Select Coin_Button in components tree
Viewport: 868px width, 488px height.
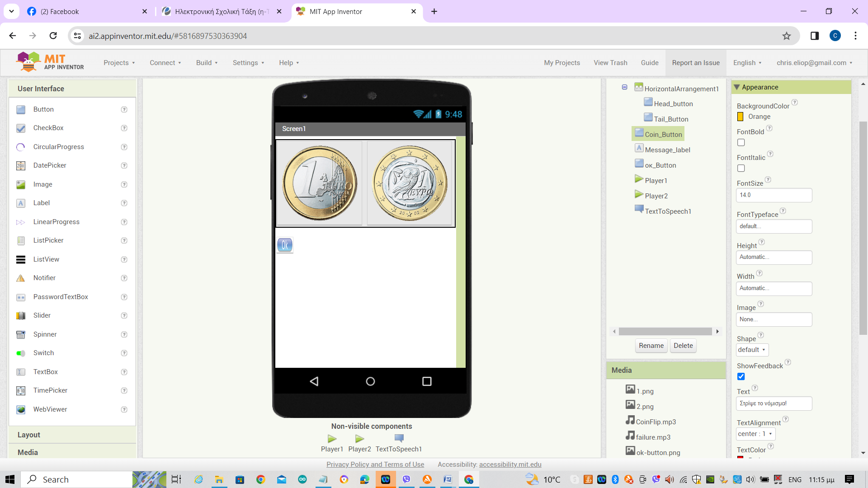pos(658,134)
